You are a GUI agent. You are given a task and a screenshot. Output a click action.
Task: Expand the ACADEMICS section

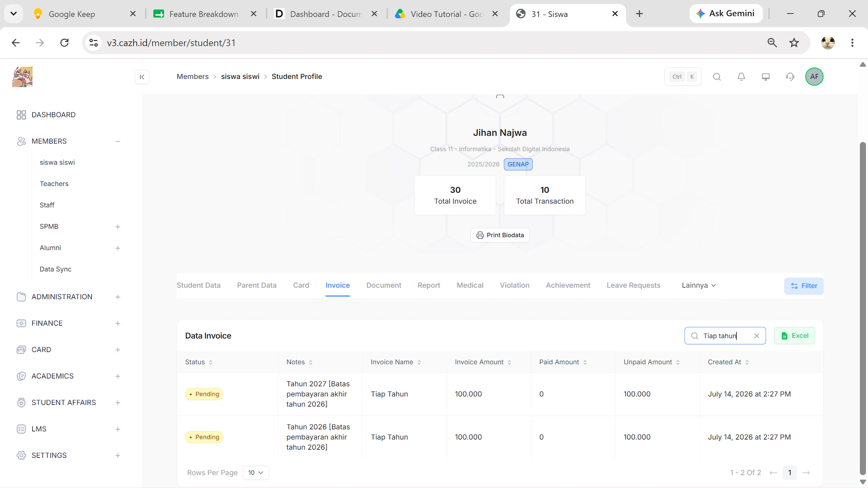click(118, 377)
